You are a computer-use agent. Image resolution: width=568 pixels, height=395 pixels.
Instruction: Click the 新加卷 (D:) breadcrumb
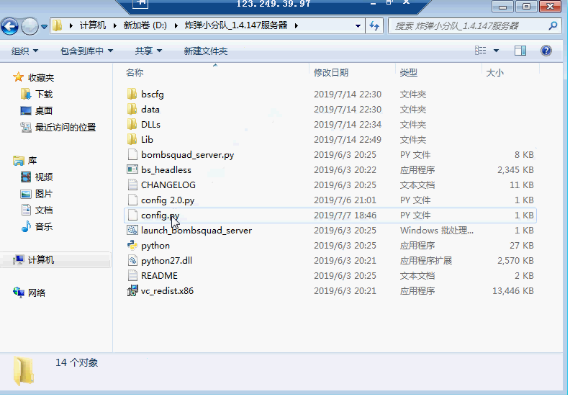145,25
